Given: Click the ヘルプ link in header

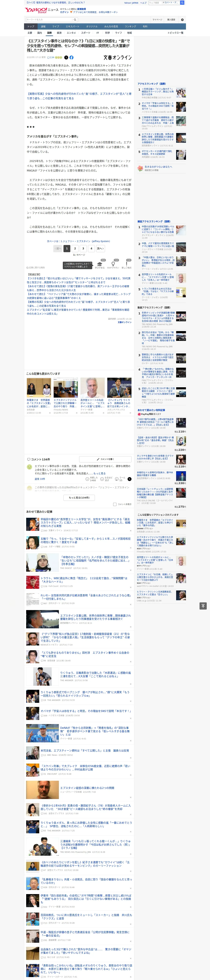Looking at the screenshot, I should pyautogui.click(x=143, y=3).
